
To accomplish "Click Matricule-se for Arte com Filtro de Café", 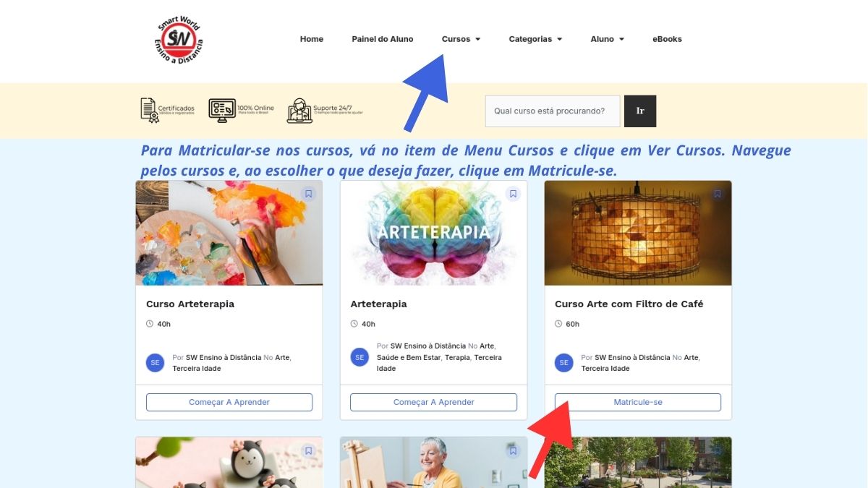I will tap(638, 402).
